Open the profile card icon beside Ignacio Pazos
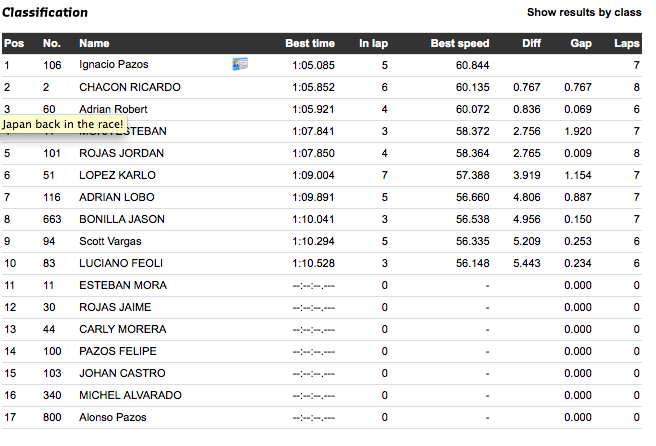The image size is (656, 446). [240, 65]
